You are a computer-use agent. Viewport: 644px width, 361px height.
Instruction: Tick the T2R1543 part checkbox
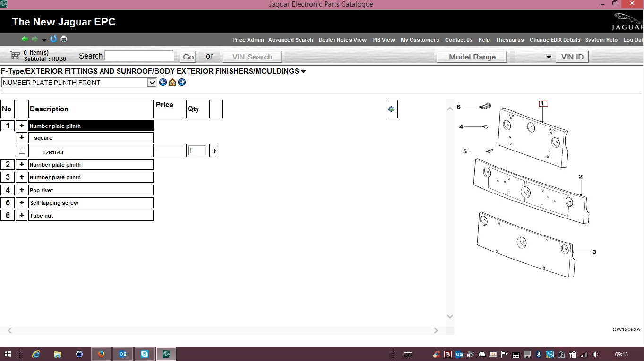[22, 151]
